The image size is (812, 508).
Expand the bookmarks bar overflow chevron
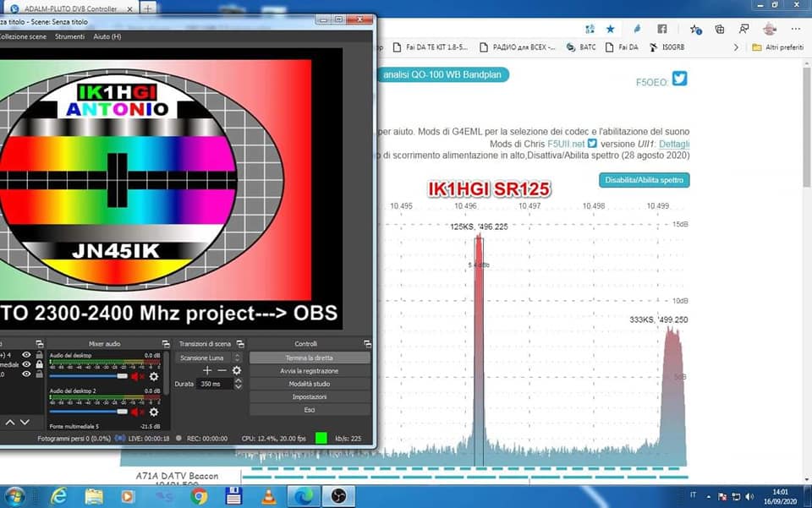pos(736,47)
